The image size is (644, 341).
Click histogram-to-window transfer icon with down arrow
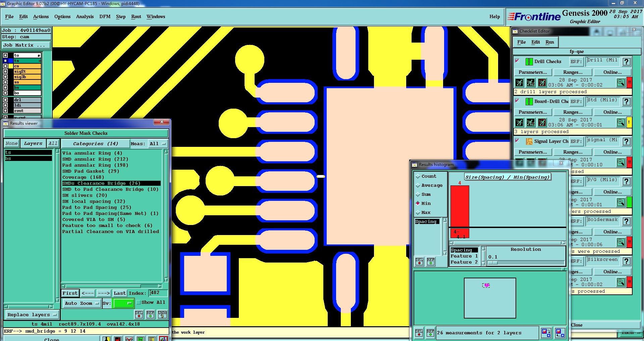pos(546,333)
